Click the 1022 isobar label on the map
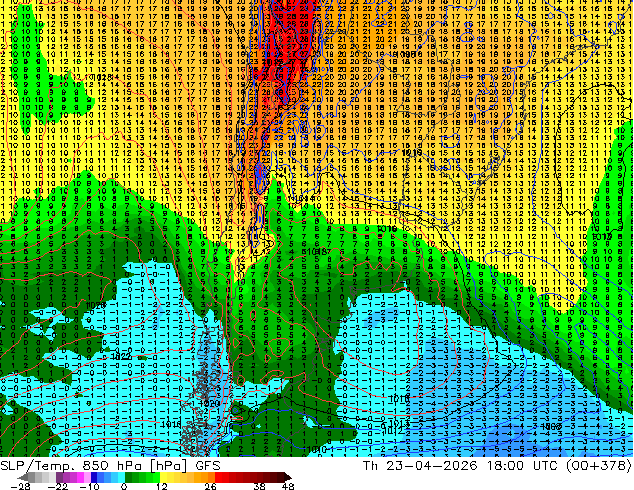Image resolution: width=634 pixels, height=490 pixels. pyautogui.click(x=120, y=356)
